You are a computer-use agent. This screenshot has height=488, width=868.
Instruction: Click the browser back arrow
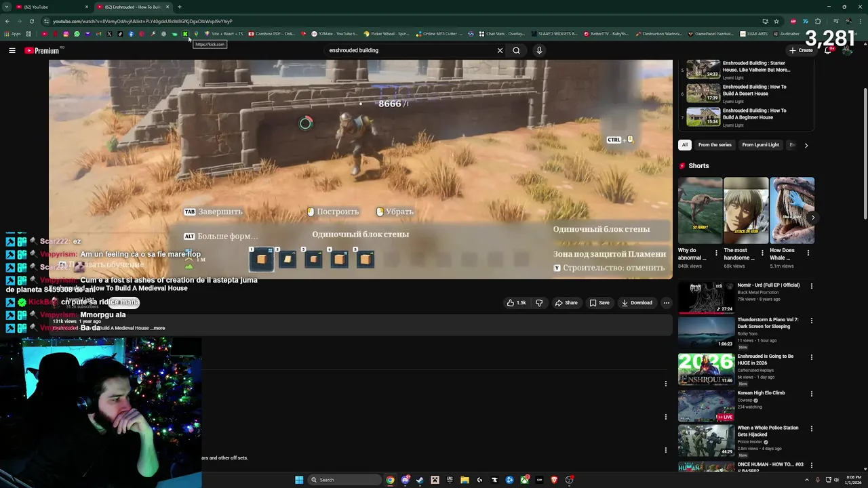pos(7,21)
